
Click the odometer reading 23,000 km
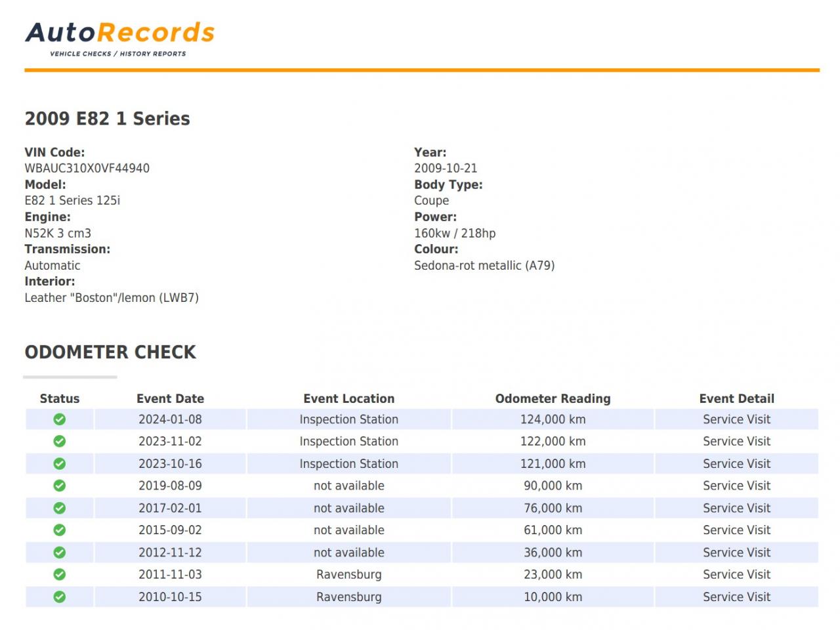click(x=553, y=574)
